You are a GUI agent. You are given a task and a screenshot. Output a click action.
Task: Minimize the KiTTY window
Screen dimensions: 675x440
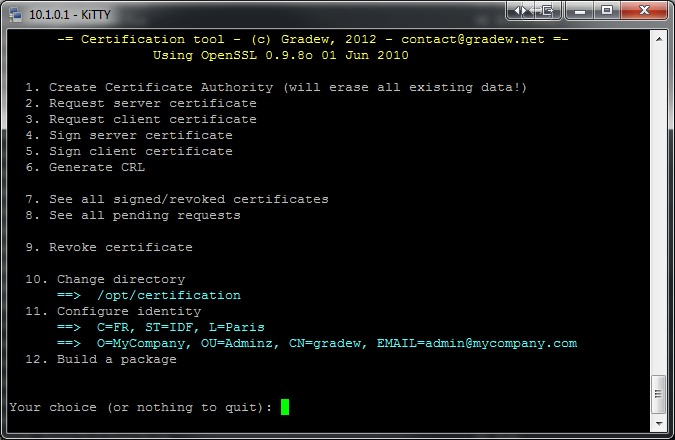580,10
